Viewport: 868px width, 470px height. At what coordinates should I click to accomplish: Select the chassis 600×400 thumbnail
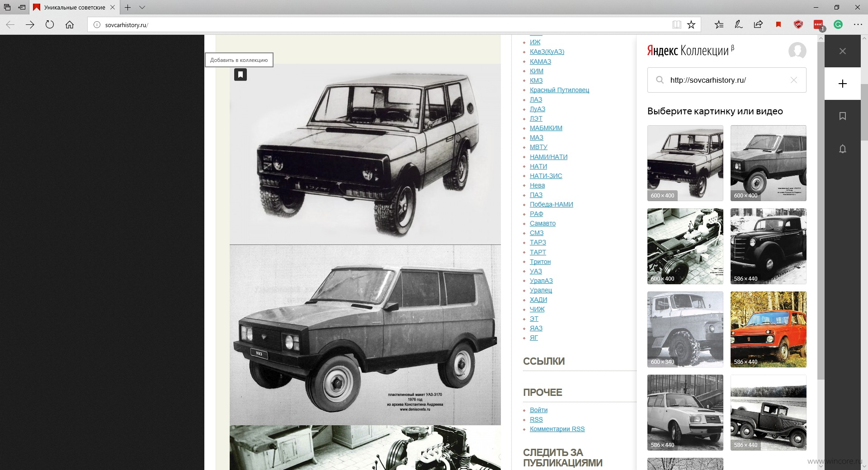[685, 246]
